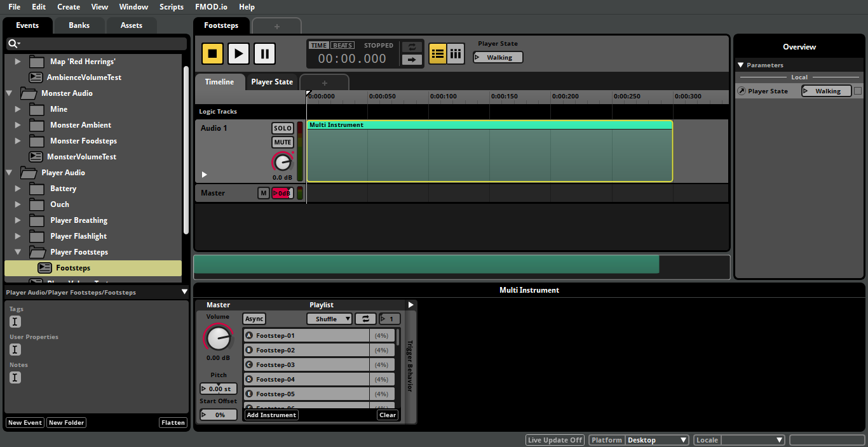Select Footstep-03 in the playlist
Image resolution: width=868 pixels, height=447 pixels.
coord(306,365)
